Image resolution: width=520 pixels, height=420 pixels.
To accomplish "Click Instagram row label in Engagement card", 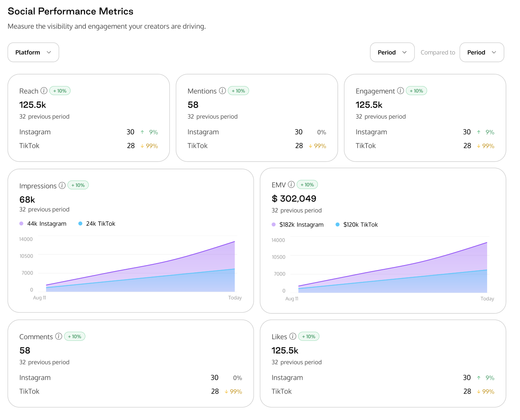I will point(371,132).
